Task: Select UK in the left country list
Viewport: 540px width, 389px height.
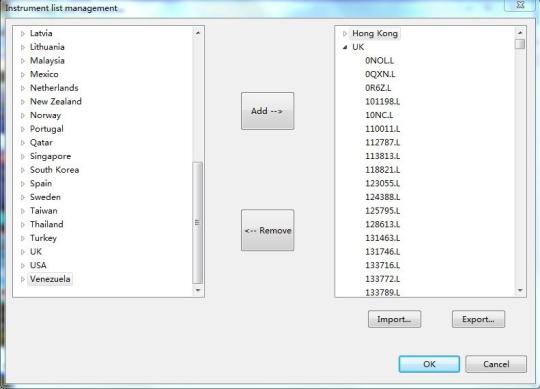Action: pyautogui.click(x=36, y=252)
